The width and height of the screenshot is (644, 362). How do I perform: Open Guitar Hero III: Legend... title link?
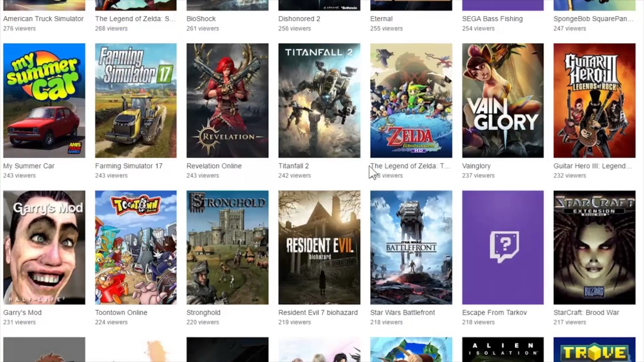pos(593,166)
